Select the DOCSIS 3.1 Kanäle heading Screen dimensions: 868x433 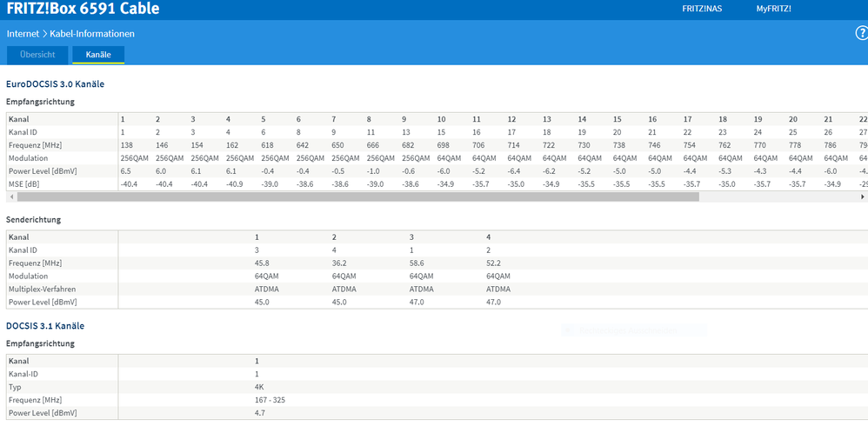pos(45,326)
